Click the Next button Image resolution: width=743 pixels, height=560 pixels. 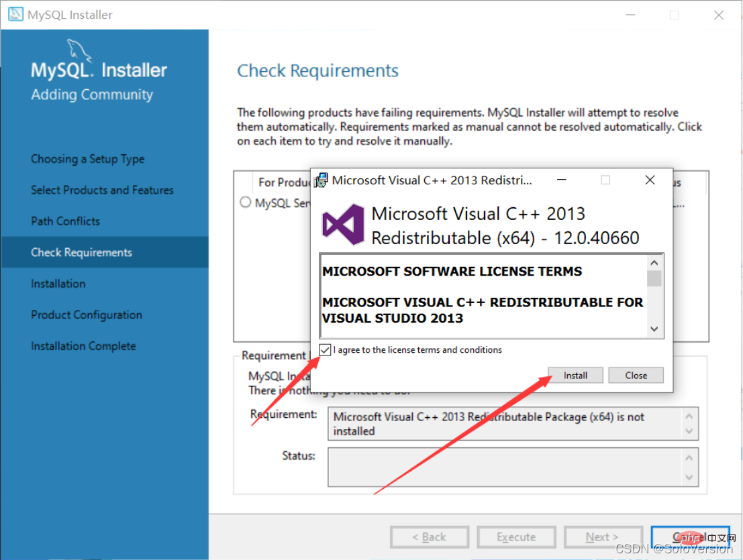(x=603, y=537)
